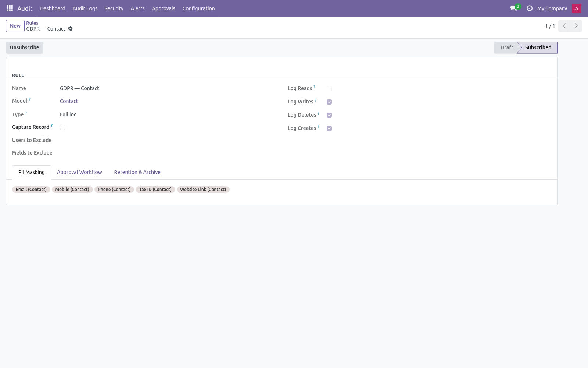
Task: Create a New rule
Action: 15,26
